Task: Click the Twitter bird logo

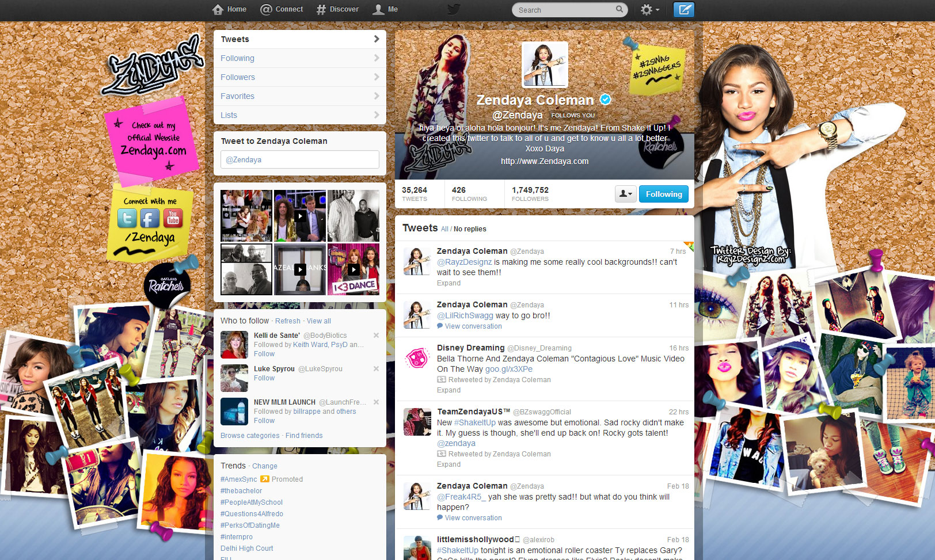Action: pyautogui.click(x=454, y=10)
